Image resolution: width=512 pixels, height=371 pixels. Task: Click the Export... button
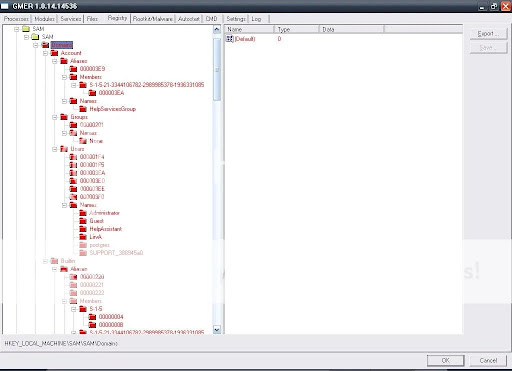point(489,34)
